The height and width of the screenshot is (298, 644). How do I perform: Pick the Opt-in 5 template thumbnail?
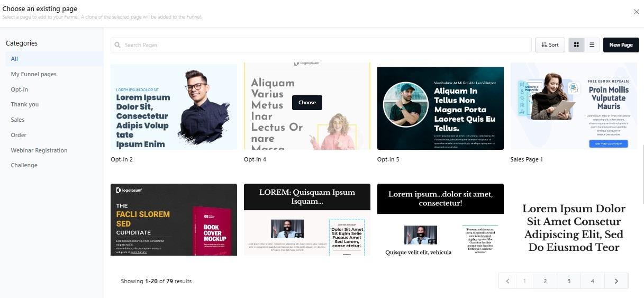(x=440, y=108)
